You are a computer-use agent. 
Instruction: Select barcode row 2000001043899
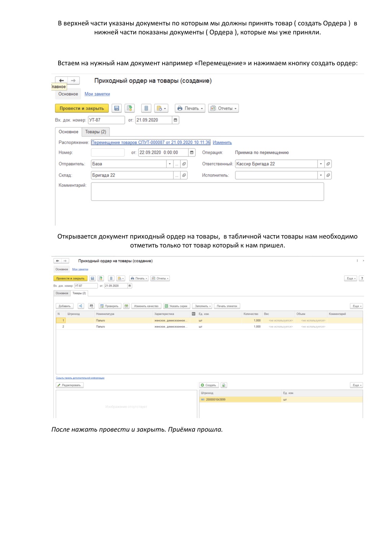coord(281,400)
